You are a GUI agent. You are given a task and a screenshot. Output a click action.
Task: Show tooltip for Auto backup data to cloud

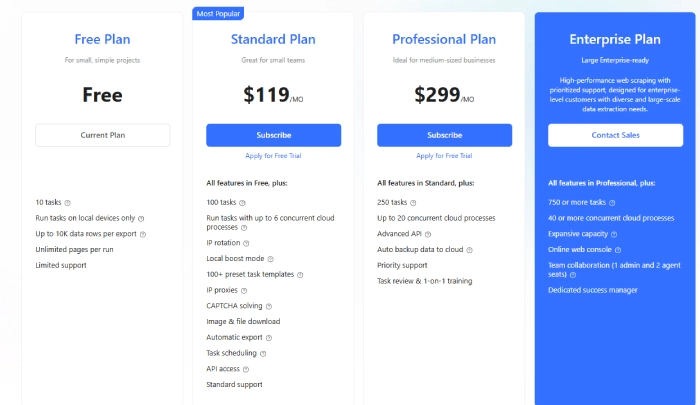tap(469, 250)
